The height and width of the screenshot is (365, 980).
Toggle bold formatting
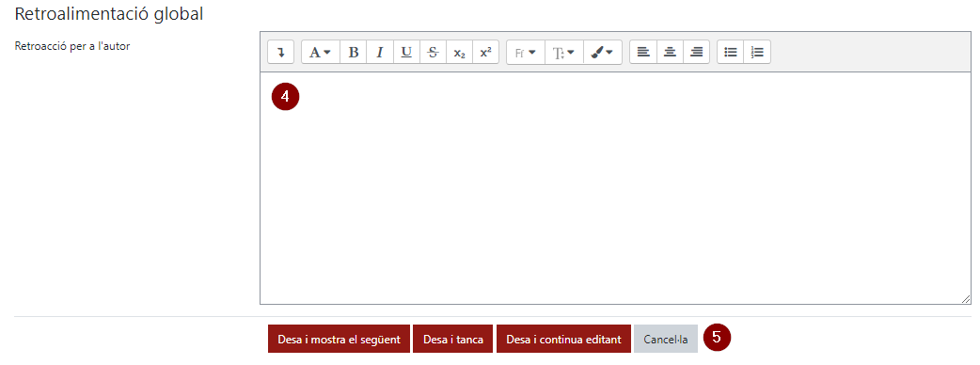click(353, 53)
